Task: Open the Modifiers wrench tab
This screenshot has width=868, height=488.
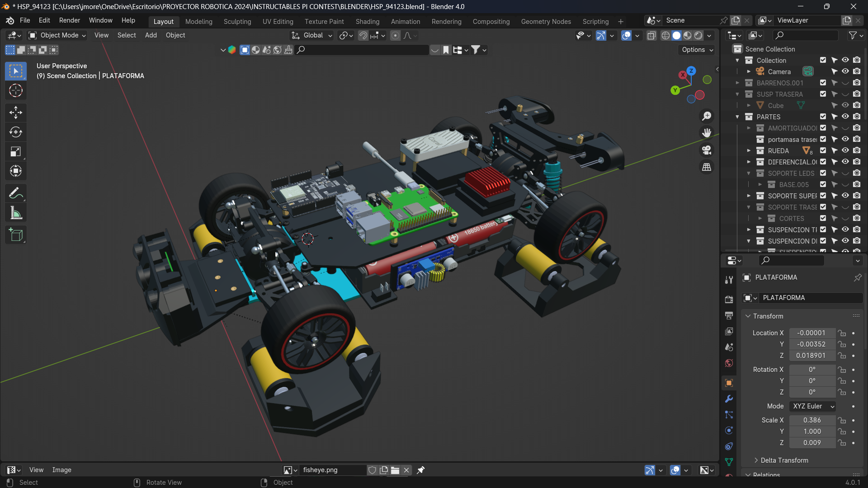Action: pyautogui.click(x=729, y=399)
